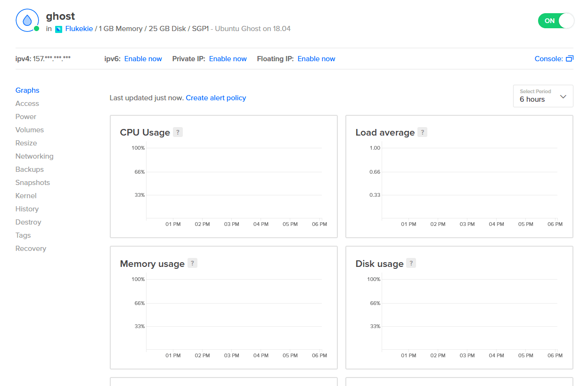The height and width of the screenshot is (386, 588).
Task: Click CPU Usage help question mark
Action: click(x=178, y=132)
